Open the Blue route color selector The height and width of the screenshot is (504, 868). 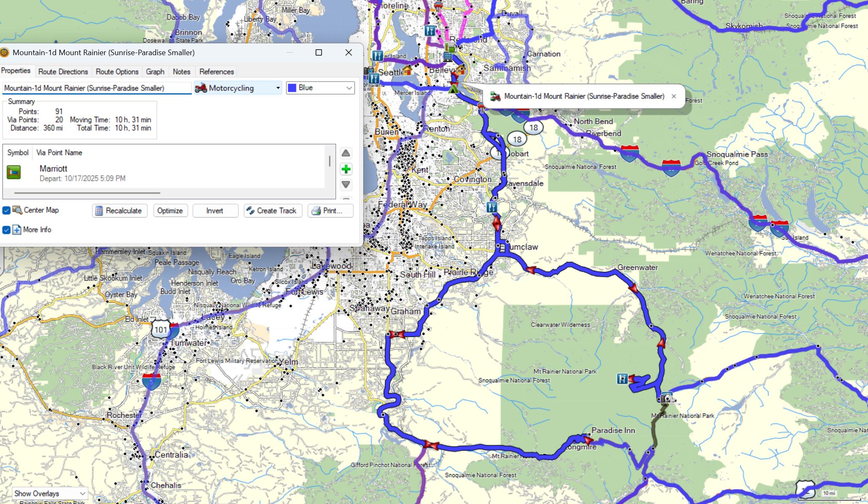[x=320, y=88]
